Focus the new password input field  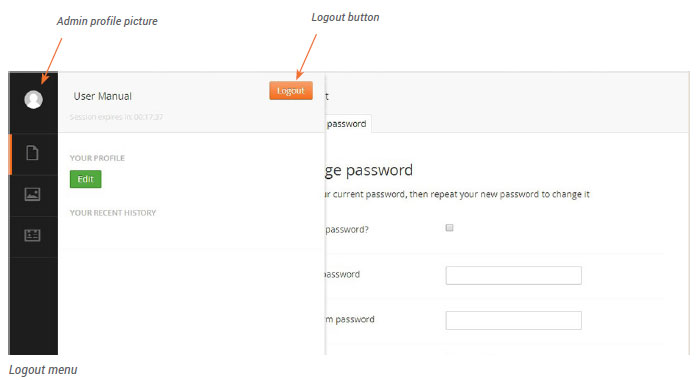[513, 276]
